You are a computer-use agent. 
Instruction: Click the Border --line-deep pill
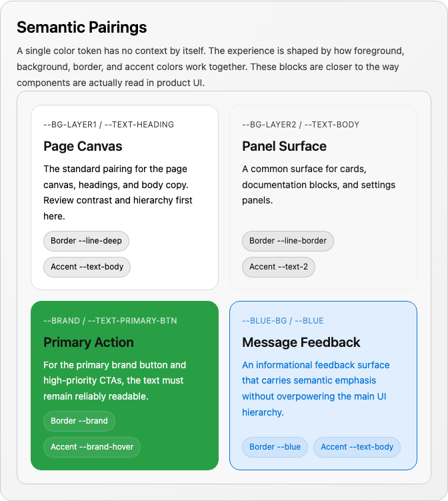click(86, 241)
